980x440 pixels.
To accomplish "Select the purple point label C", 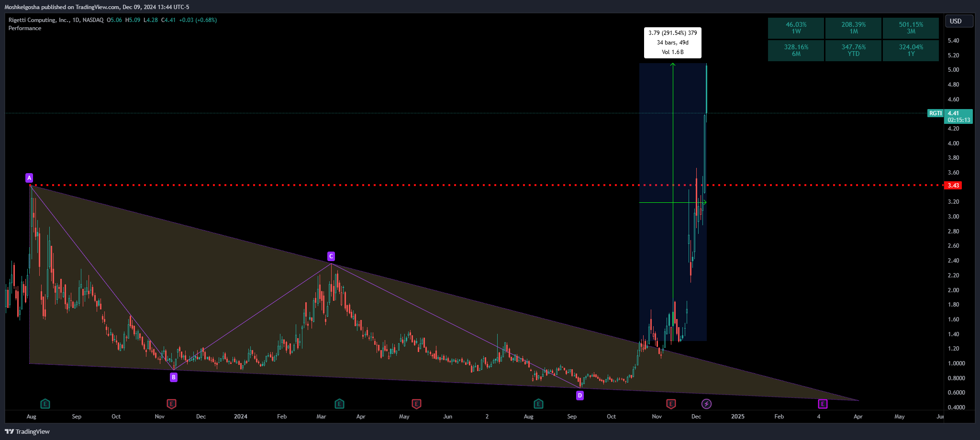I will pyautogui.click(x=331, y=256).
